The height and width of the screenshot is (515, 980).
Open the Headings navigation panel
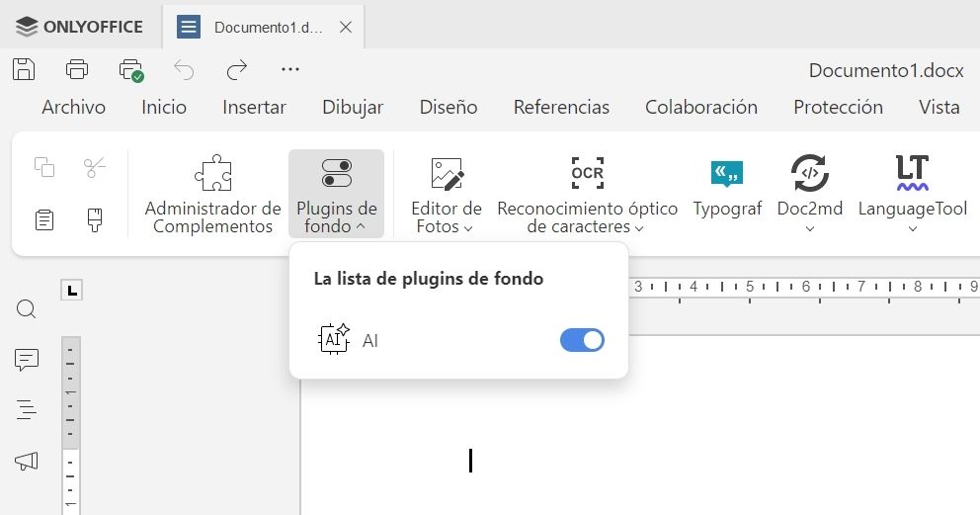coord(27,410)
